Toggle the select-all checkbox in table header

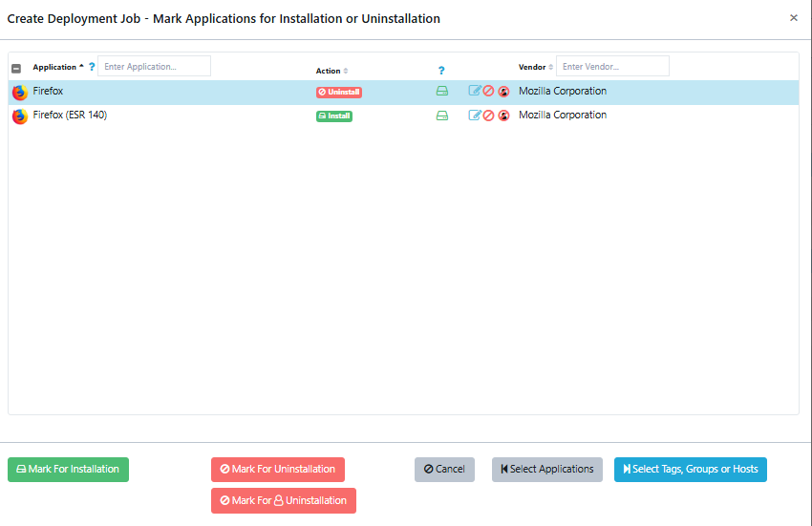click(x=16, y=68)
